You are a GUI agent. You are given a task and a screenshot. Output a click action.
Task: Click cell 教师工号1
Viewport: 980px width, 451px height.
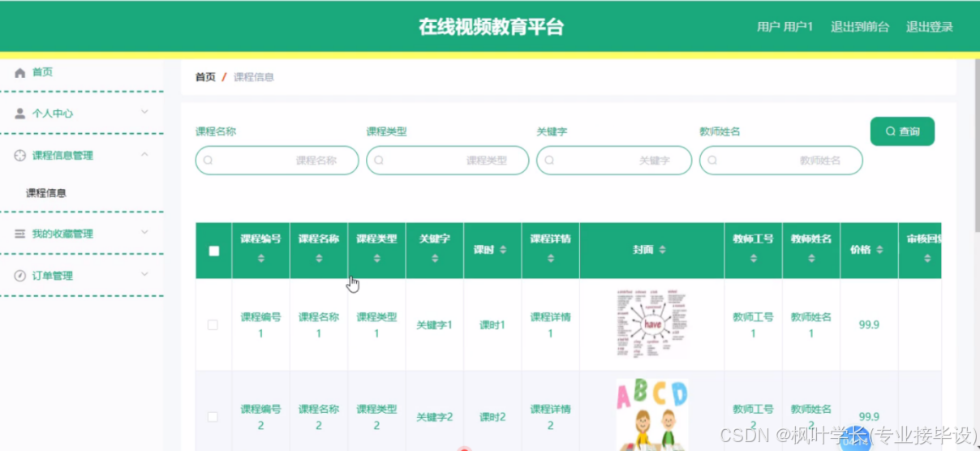click(753, 325)
